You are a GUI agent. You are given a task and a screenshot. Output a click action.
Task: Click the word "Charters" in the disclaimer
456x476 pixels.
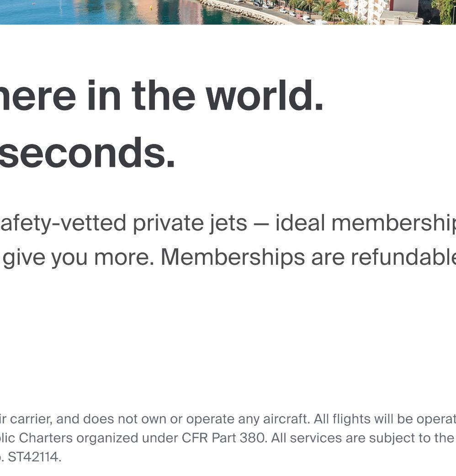coord(46,438)
